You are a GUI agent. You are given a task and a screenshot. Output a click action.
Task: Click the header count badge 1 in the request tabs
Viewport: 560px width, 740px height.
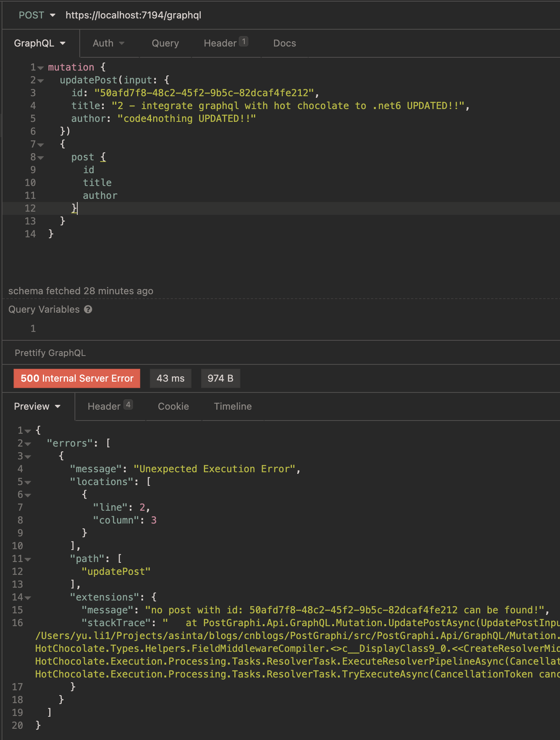tap(244, 42)
